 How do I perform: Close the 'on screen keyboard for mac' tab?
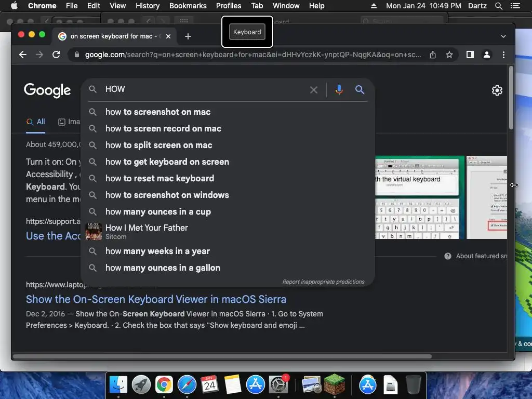pos(168,36)
